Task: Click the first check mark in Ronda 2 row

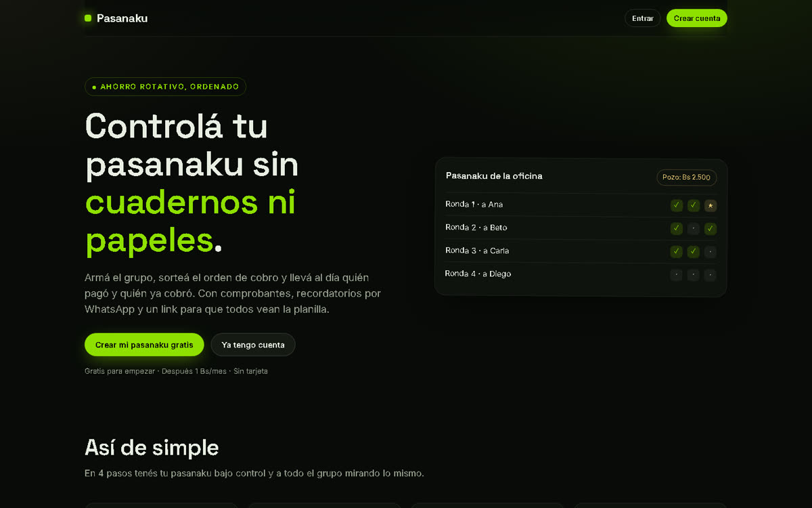Action: coord(677,228)
